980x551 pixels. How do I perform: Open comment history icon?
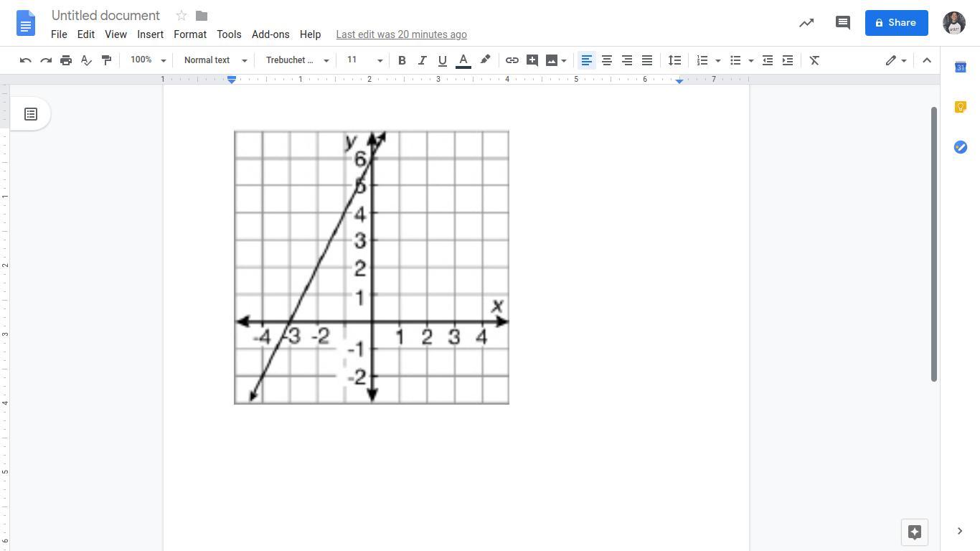pyautogui.click(x=843, y=23)
